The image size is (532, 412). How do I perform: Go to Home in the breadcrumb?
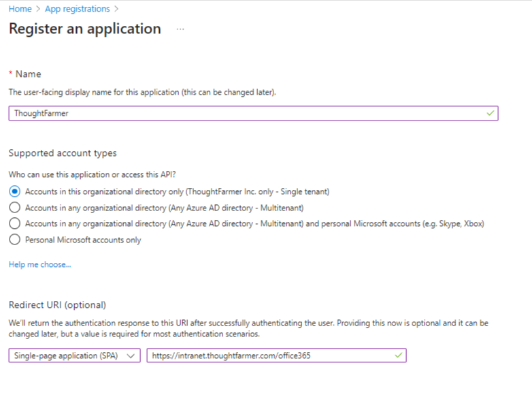[x=20, y=9]
